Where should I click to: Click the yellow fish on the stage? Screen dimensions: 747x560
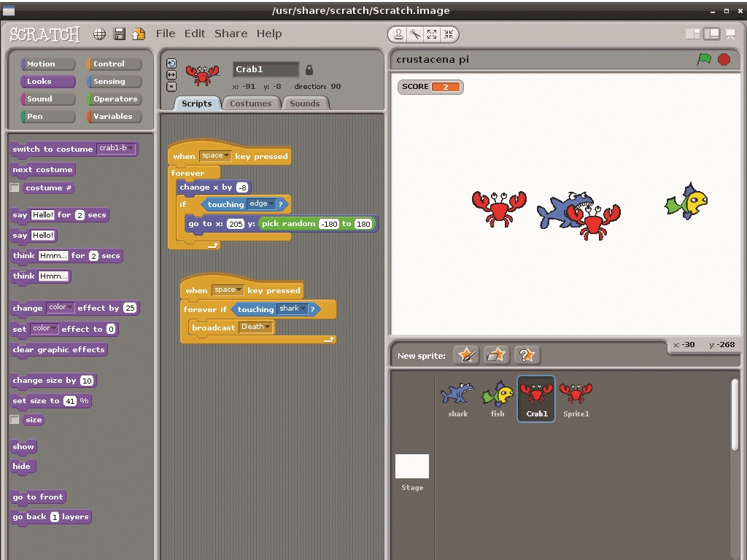[x=686, y=201]
